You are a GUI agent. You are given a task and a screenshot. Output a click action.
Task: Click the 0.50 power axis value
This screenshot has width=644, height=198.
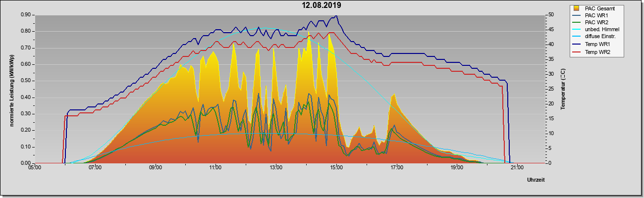click(26, 81)
